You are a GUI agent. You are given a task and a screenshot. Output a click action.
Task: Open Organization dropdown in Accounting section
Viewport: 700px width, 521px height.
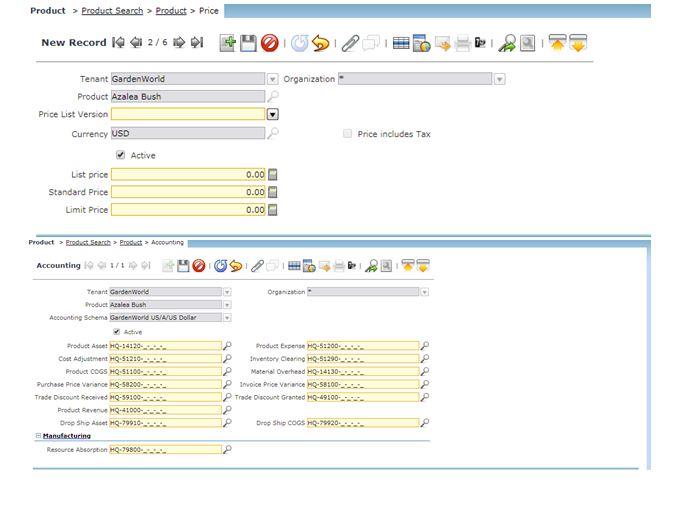pos(425,292)
